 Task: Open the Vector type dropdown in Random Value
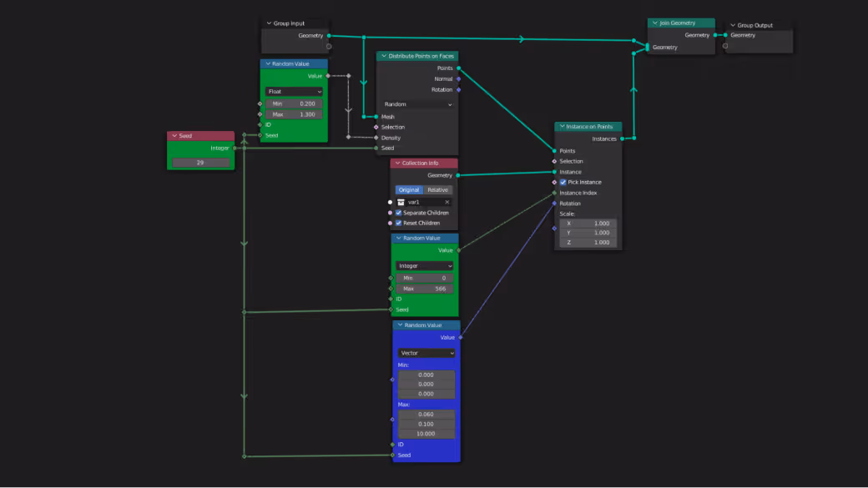coord(426,353)
